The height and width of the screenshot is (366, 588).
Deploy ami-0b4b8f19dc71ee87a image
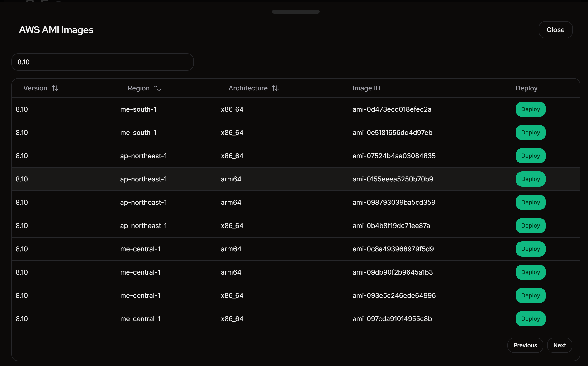[x=530, y=226]
